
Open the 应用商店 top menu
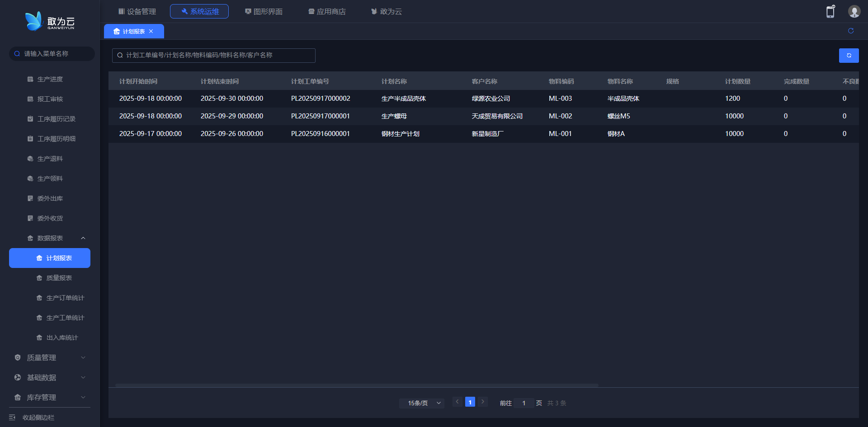click(x=327, y=11)
